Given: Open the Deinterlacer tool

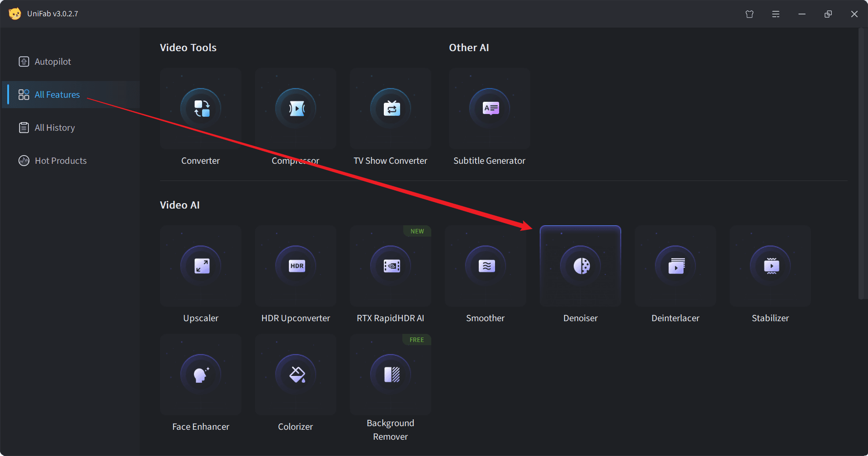Looking at the screenshot, I should [675, 266].
